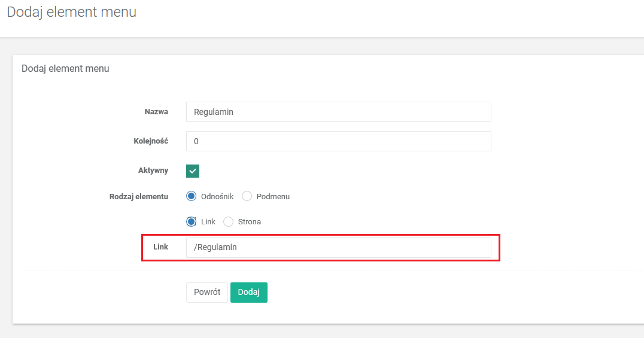Uncheck the Aktywny checkbox
This screenshot has width=644, height=338.
coord(193,171)
